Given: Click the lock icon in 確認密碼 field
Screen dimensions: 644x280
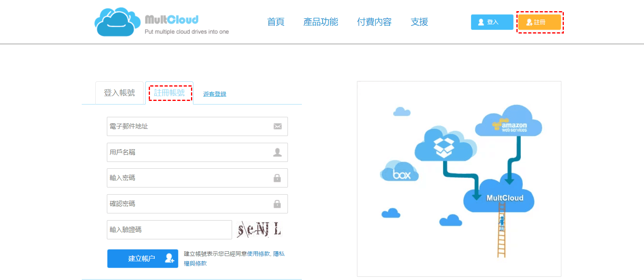Looking at the screenshot, I should [x=277, y=204].
